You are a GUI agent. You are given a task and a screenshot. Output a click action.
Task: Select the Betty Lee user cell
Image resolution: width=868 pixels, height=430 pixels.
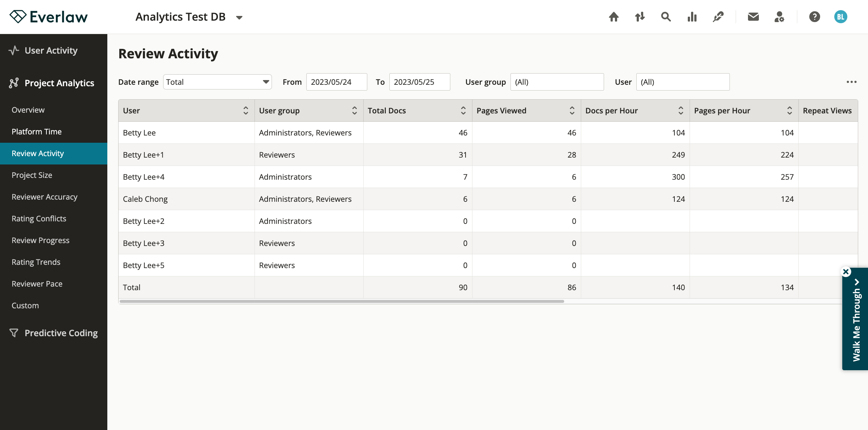click(x=186, y=133)
